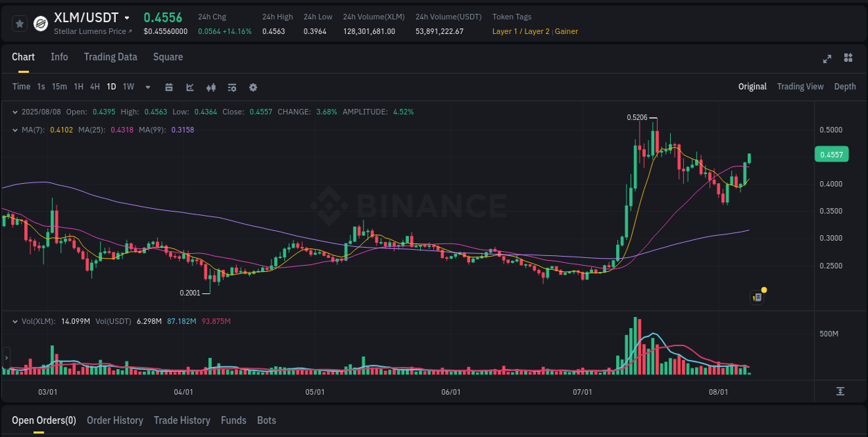Select the line chart type icon
Image resolution: width=868 pixels, height=437 pixels.
[190, 87]
